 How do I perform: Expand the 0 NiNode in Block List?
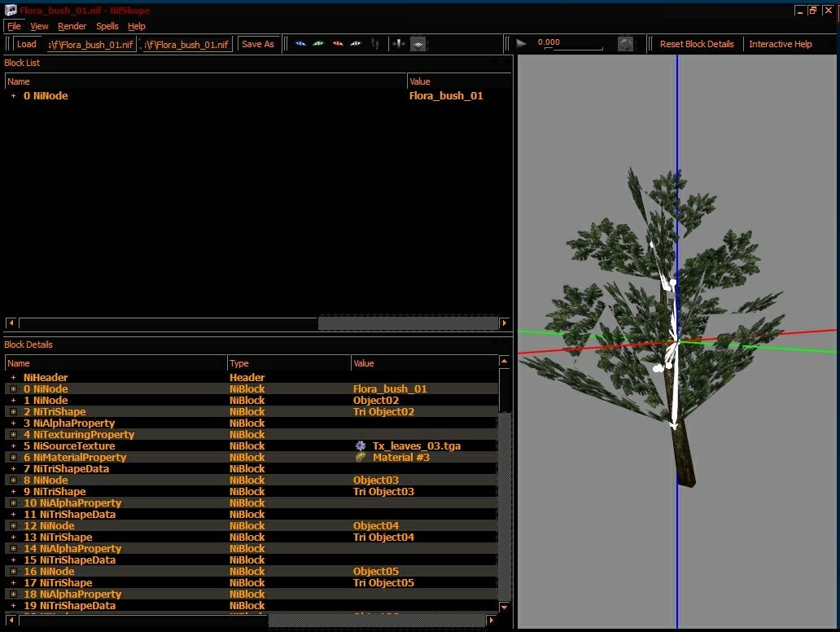pos(13,96)
